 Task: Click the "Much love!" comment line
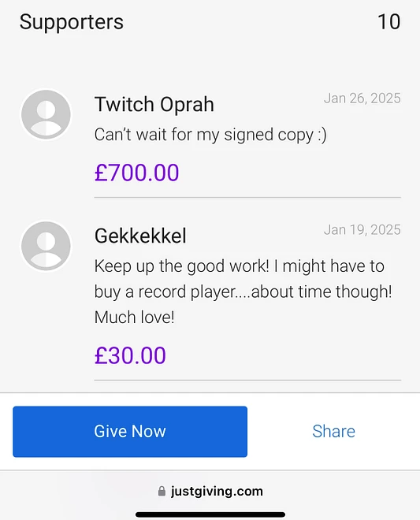pos(135,317)
